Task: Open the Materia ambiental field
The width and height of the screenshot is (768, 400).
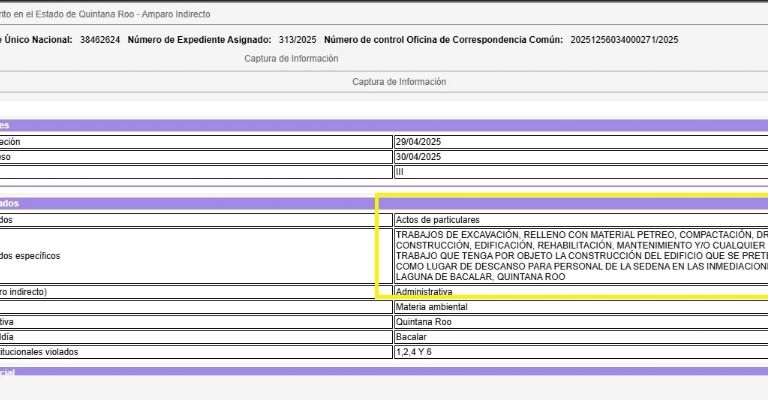Action: click(x=580, y=307)
